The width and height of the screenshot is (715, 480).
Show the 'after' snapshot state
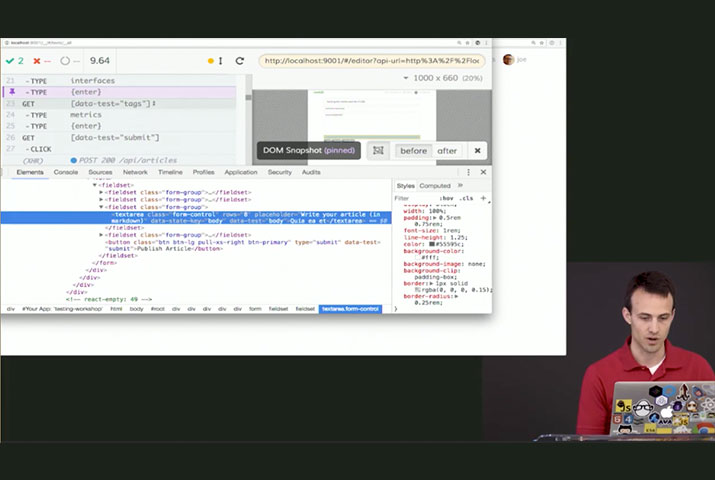(x=447, y=151)
